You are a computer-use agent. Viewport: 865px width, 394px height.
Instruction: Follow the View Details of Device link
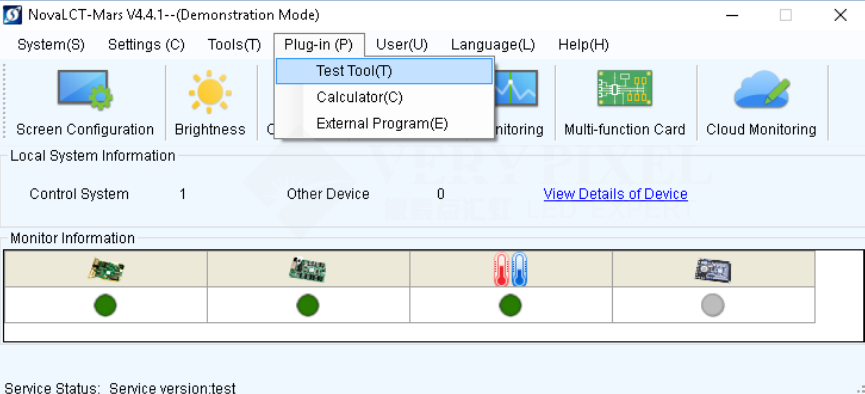click(x=615, y=194)
